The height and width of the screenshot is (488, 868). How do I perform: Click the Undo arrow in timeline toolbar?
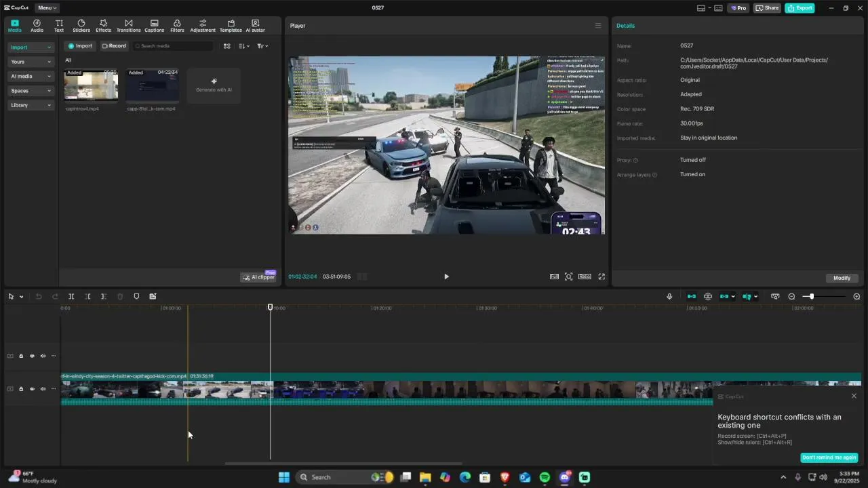(39, 296)
